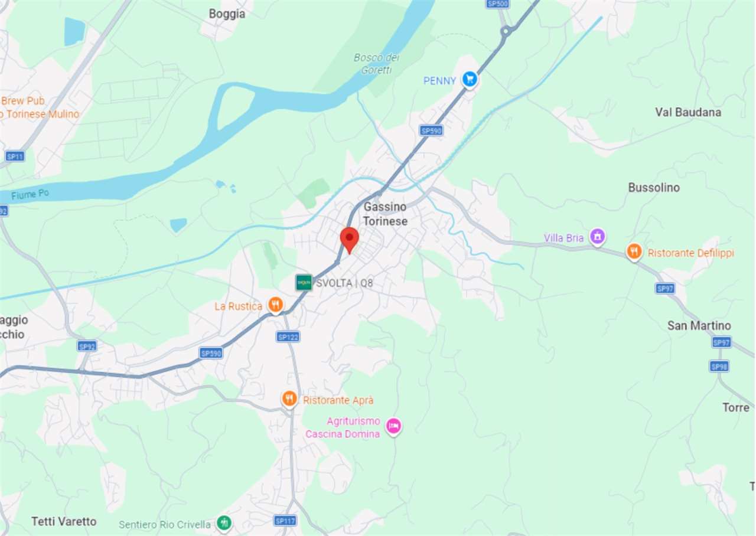The image size is (756, 536).
Task: Open the San Martino place label
Action: click(699, 326)
